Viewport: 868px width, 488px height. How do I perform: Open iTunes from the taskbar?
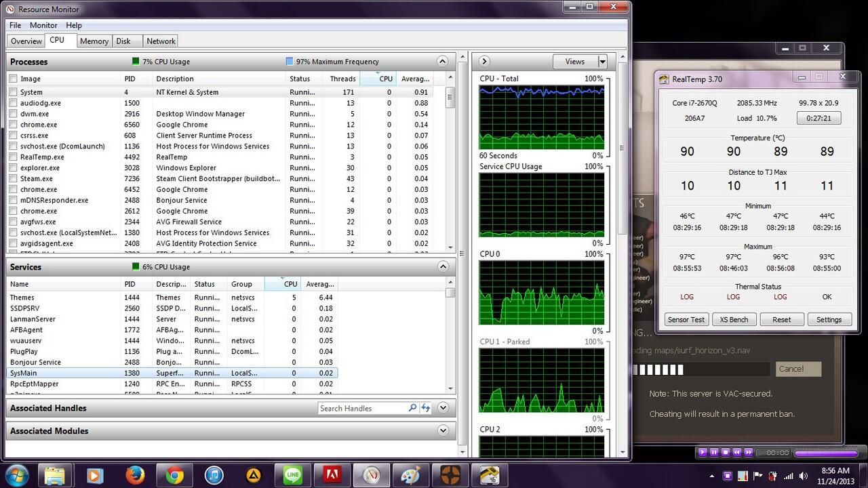click(214, 475)
